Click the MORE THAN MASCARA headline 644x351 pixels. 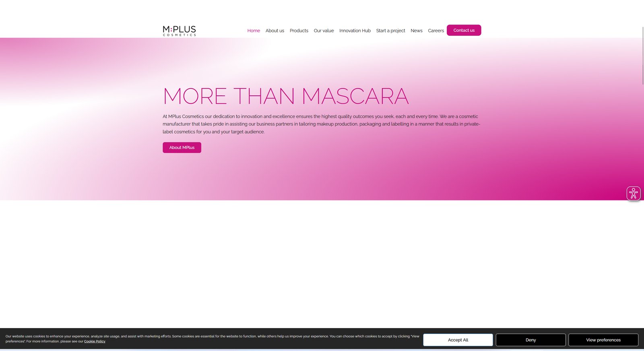(x=285, y=96)
